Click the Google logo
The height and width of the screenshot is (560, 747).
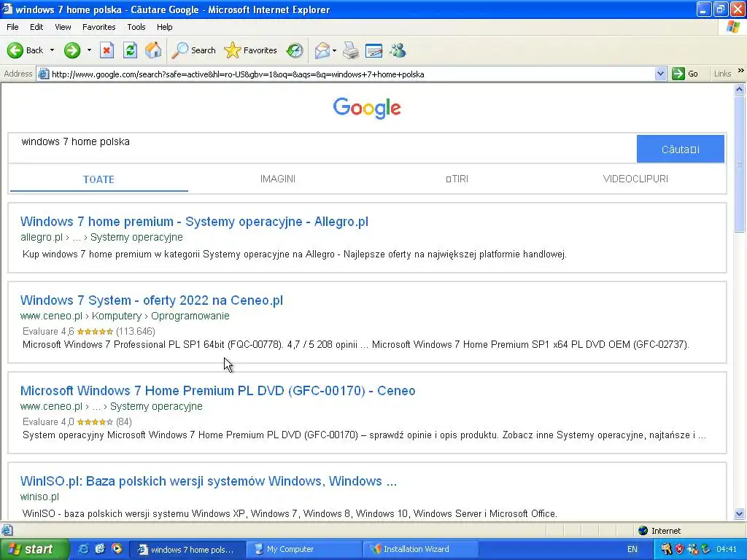(x=367, y=108)
